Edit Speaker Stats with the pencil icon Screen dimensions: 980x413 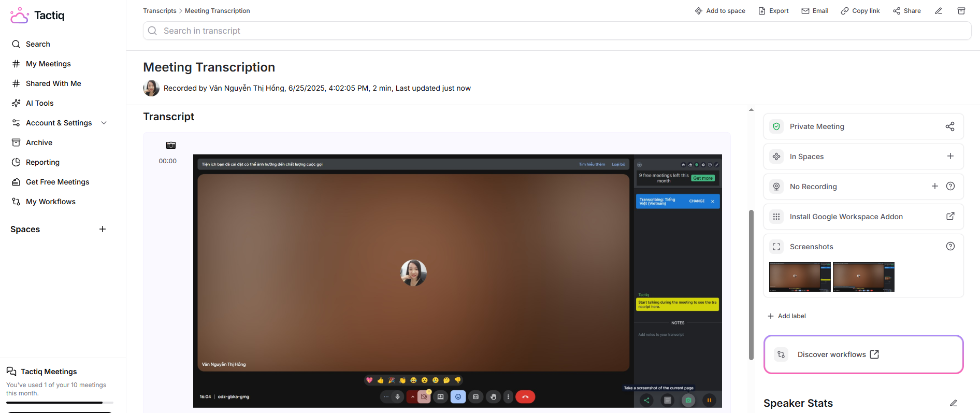coord(953,403)
